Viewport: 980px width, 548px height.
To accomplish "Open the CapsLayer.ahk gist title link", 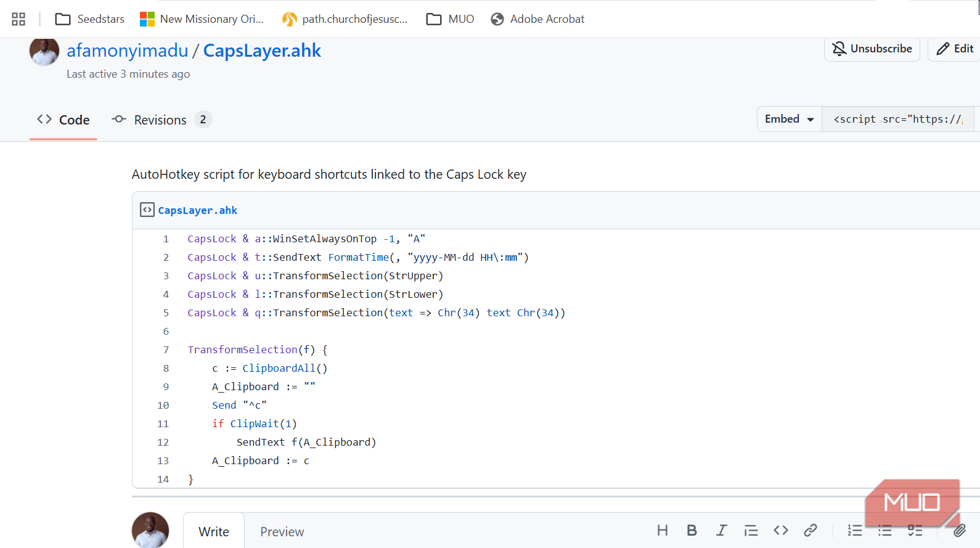I will (262, 51).
